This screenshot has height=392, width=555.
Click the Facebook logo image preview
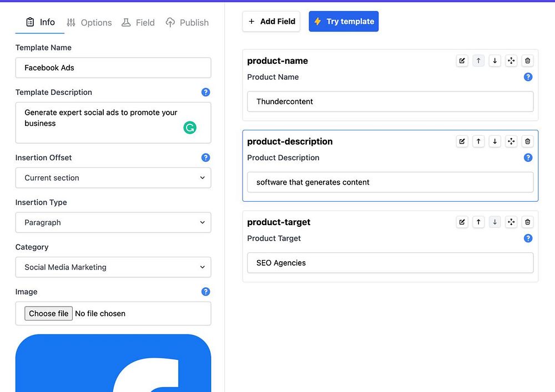pos(113,363)
